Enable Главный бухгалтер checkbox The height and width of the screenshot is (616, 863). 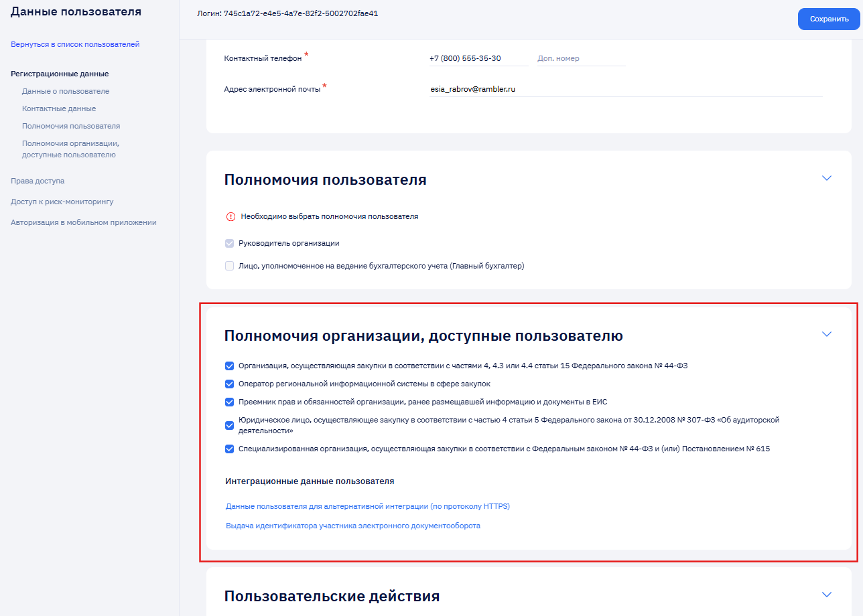point(230,266)
